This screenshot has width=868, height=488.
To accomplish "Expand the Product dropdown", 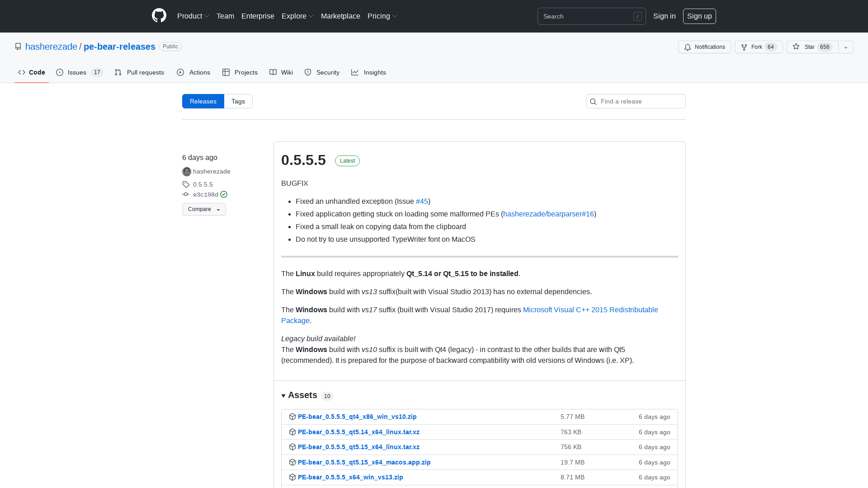I will (x=193, y=16).
